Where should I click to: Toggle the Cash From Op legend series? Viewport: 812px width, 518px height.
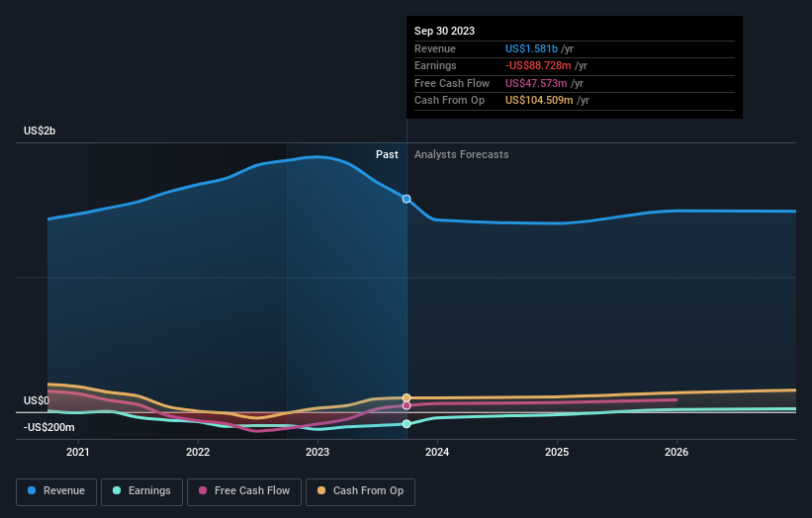[x=360, y=491]
